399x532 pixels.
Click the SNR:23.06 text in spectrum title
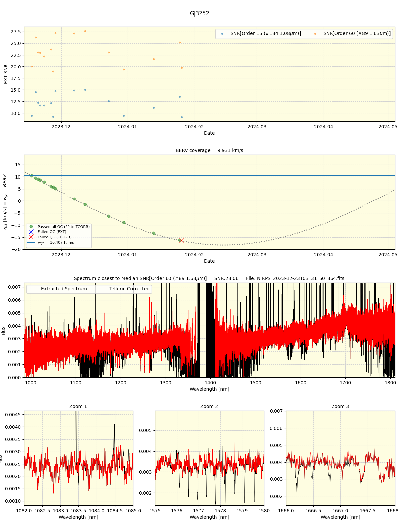[226, 278]
